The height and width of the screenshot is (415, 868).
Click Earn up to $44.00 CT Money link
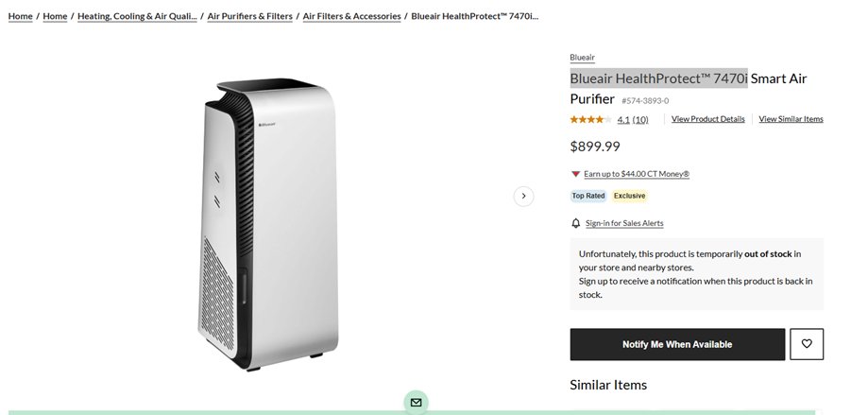point(637,174)
